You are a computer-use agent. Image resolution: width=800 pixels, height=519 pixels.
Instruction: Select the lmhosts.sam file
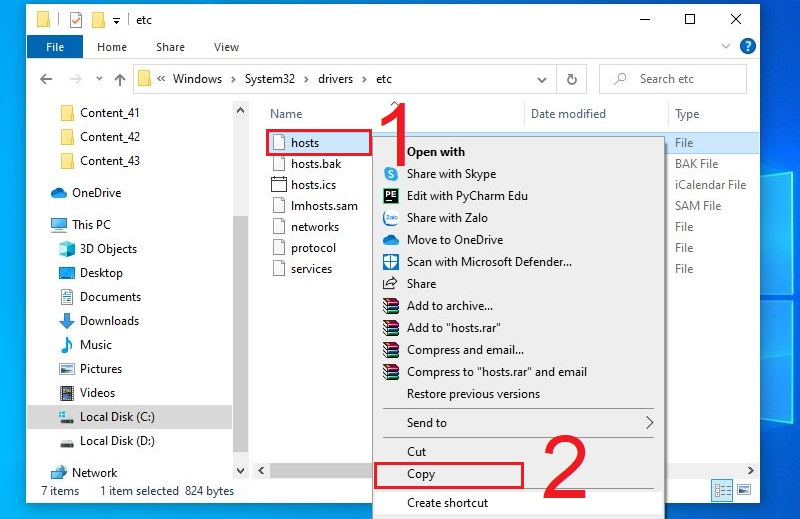(x=324, y=206)
